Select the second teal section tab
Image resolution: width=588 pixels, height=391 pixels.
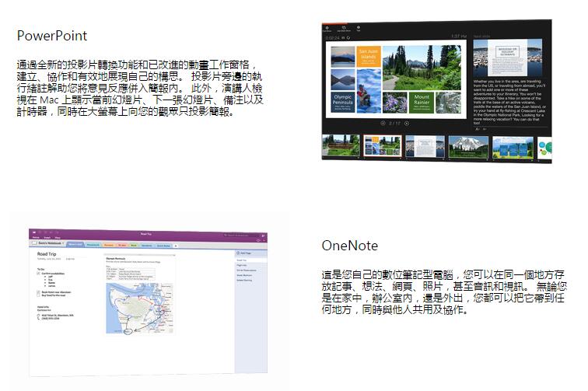pos(93,245)
